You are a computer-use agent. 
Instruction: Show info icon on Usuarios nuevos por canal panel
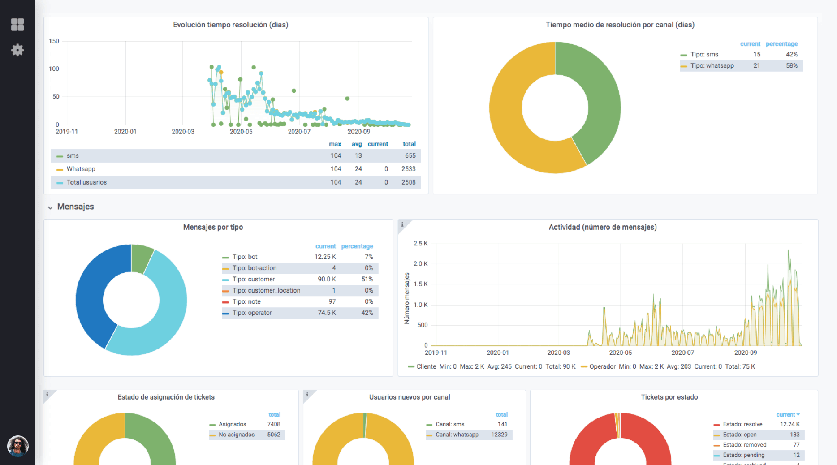coord(307,394)
